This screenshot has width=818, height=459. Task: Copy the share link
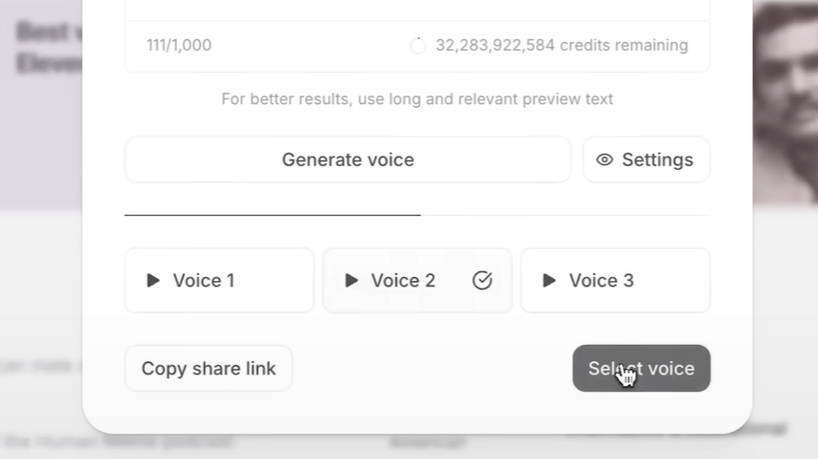coord(208,368)
